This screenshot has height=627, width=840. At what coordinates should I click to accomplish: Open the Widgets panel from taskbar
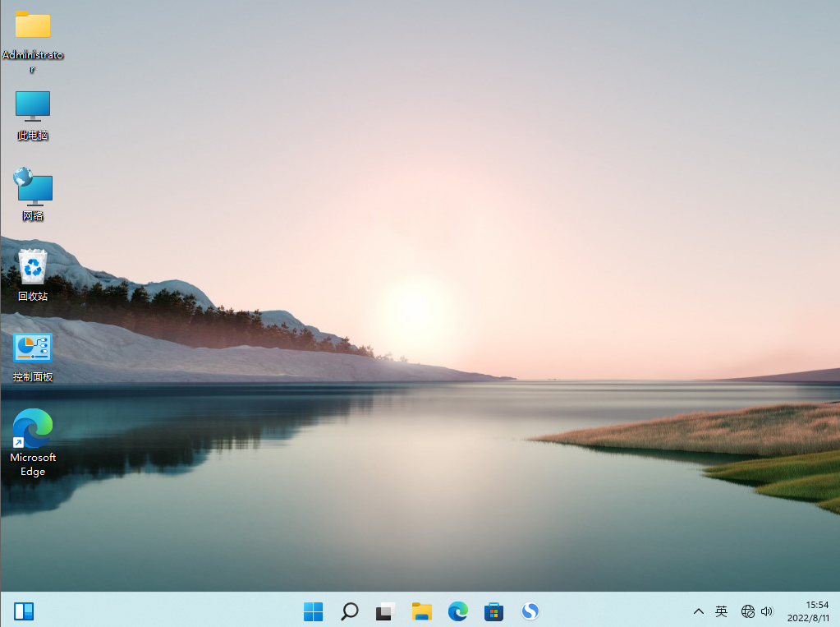click(x=24, y=611)
